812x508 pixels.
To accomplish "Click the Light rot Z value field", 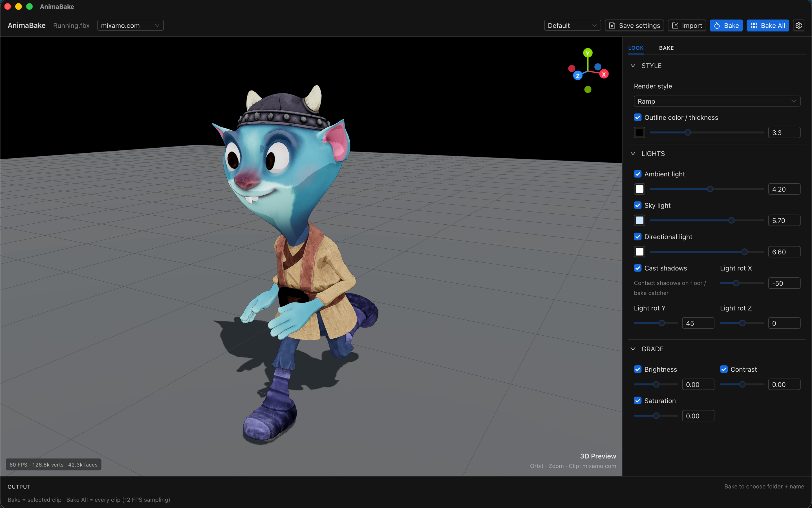I will (784, 323).
